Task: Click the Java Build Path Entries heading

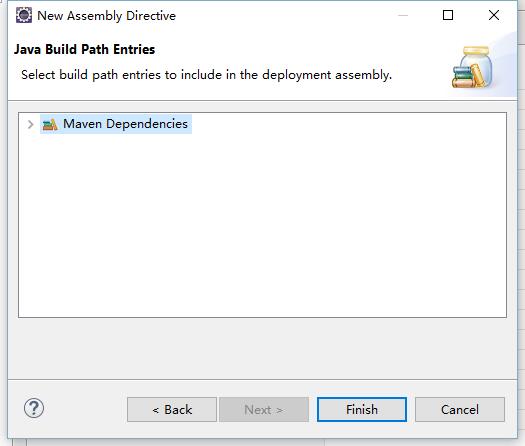Action: [x=84, y=49]
